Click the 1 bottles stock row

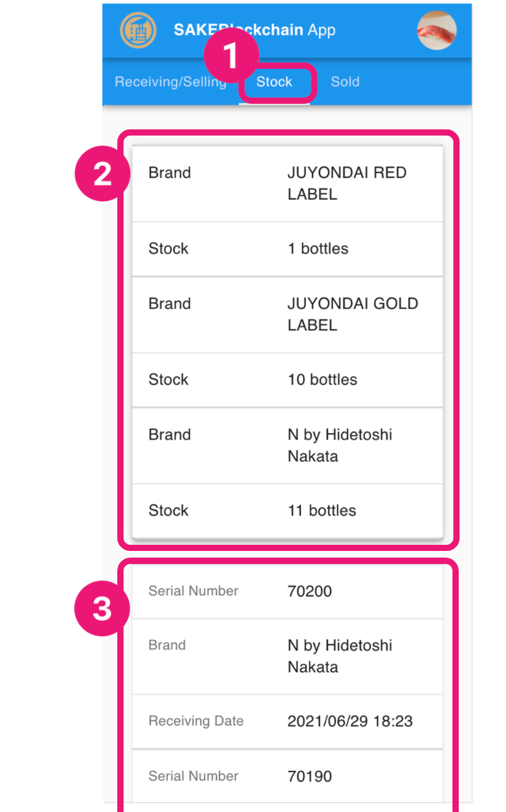[287, 249]
